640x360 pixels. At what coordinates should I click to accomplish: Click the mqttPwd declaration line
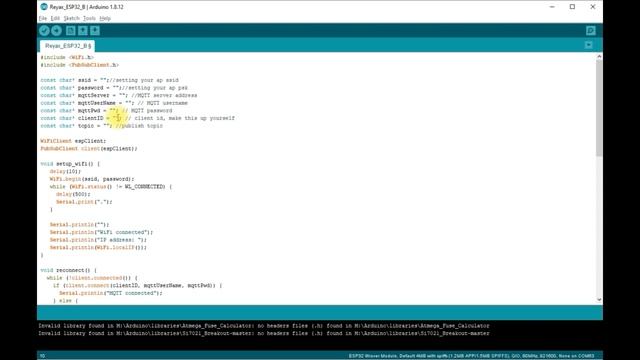106,111
